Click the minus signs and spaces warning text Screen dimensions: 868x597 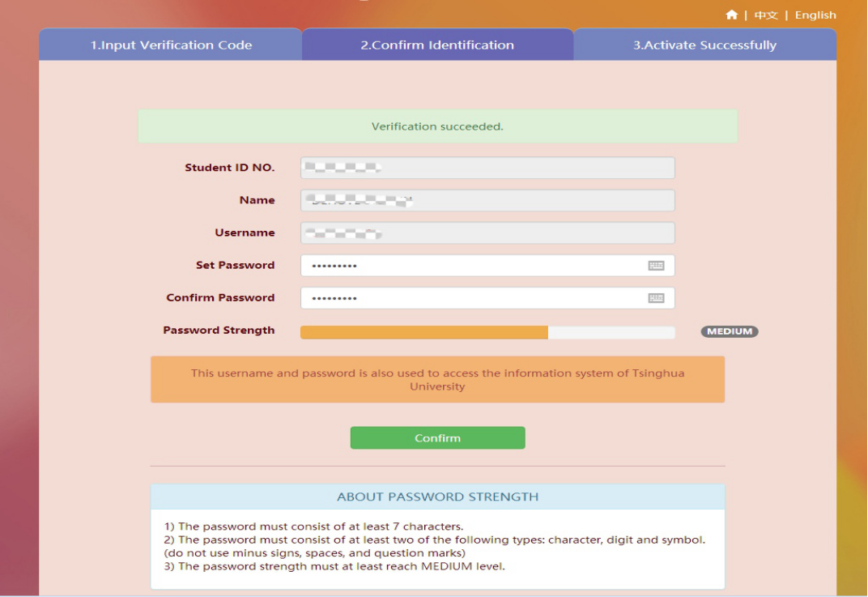(x=314, y=552)
